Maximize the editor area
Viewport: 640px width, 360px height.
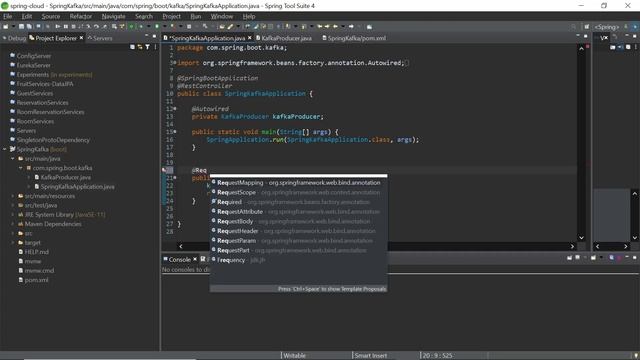(585, 36)
